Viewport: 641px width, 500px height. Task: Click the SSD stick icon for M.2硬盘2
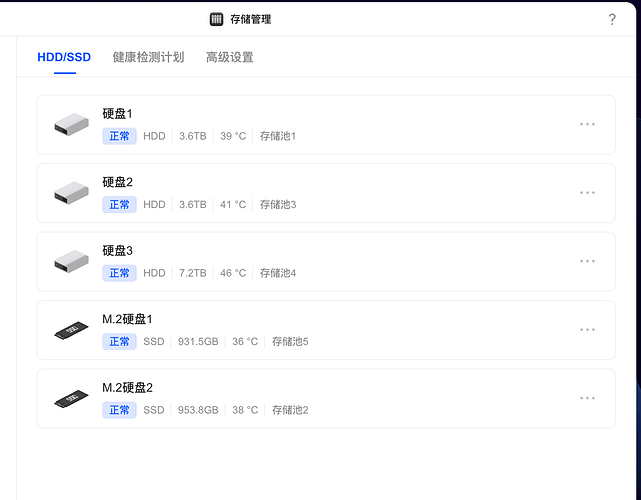pyautogui.click(x=72, y=399)
